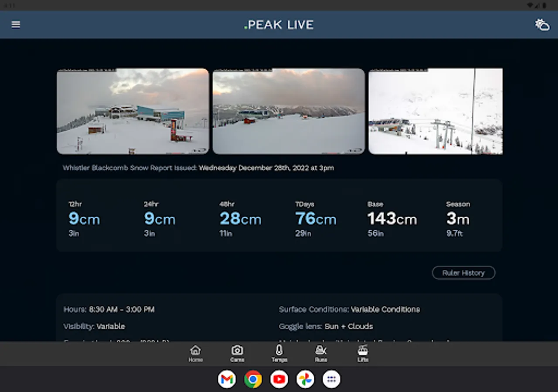Screen dimensions: 558x392
Task: Open the hamburger menu
Action: pyautogui.click(x=16, y=25)
